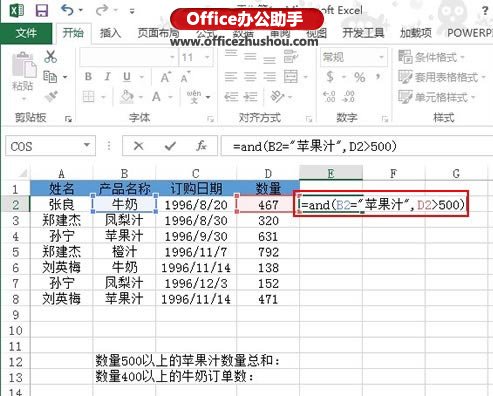Image resolution: width=493 pixels, height=396 pixels.
Task: Open the borders dropdown arrow
Action: (103, 97)
